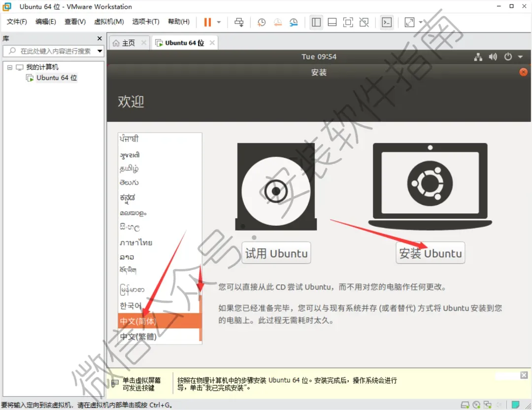Switch to Unity mode

point(364,22)
